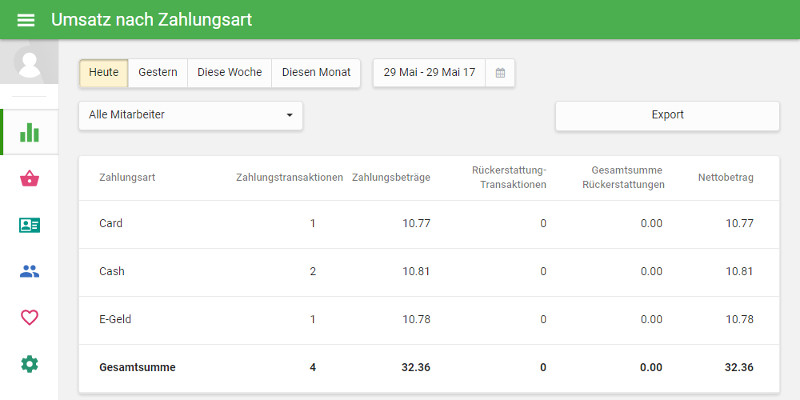Click the calendar icon beside date range
The width and height of the screenshot is (800, 400).
500,73
